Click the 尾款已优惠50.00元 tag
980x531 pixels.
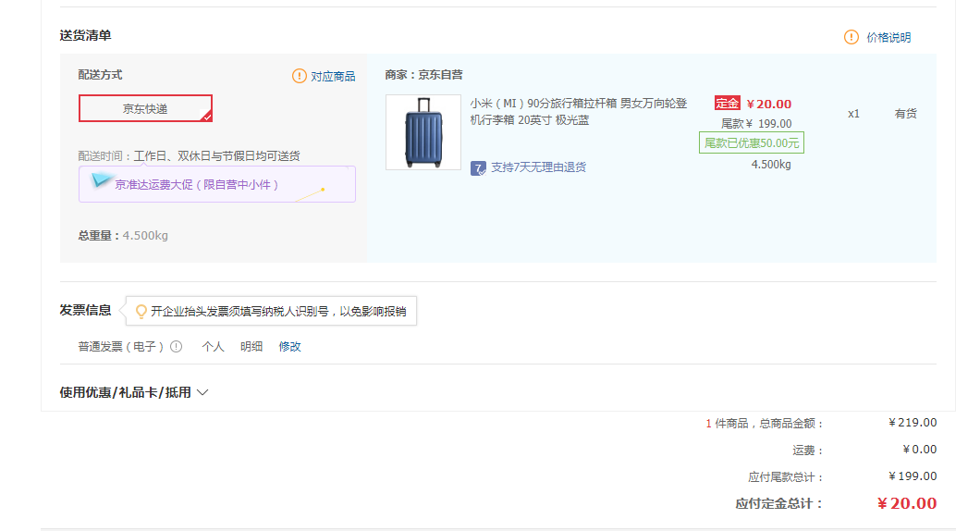(x=752, y=142)
